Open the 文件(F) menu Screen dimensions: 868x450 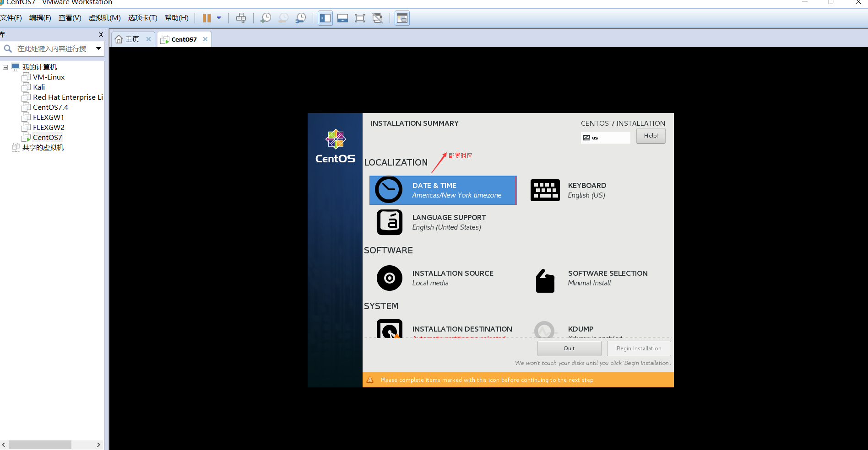coord(11,18)
